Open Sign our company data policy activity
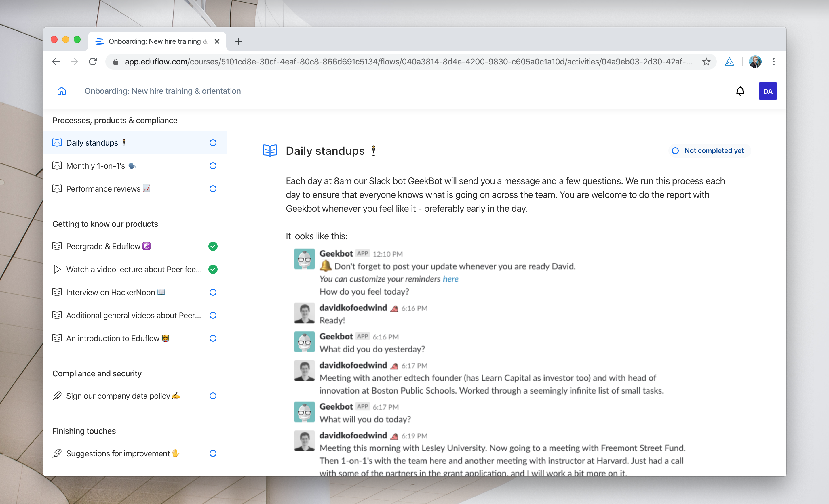Image resolution: width=829 pixels, height=504 pixels. 135,396
